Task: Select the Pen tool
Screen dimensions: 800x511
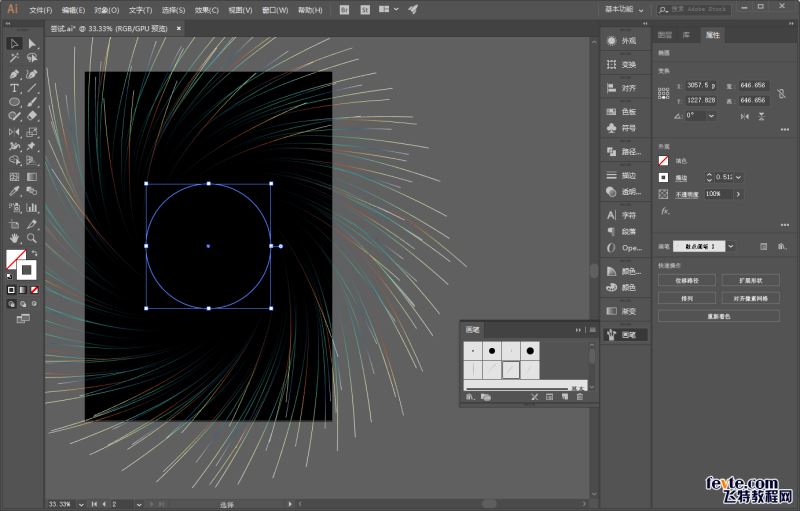Action: (14, 74)
